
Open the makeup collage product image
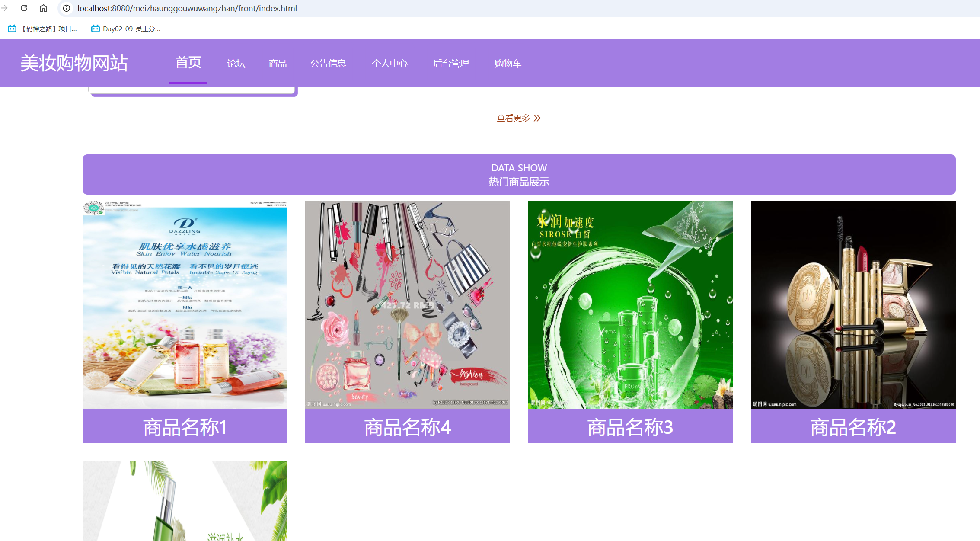click(x=408, y=304)
